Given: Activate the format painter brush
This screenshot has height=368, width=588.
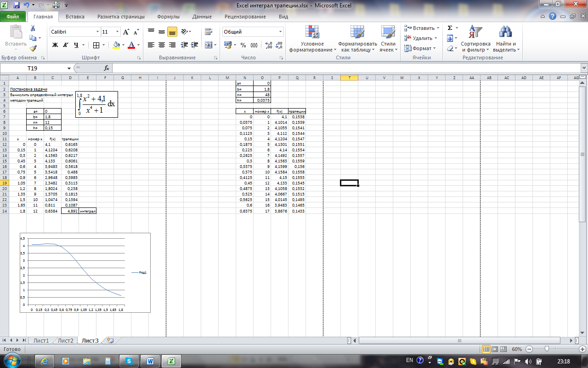Looking at the screenshot, I should pyautogui.click(x=33, y=48).
